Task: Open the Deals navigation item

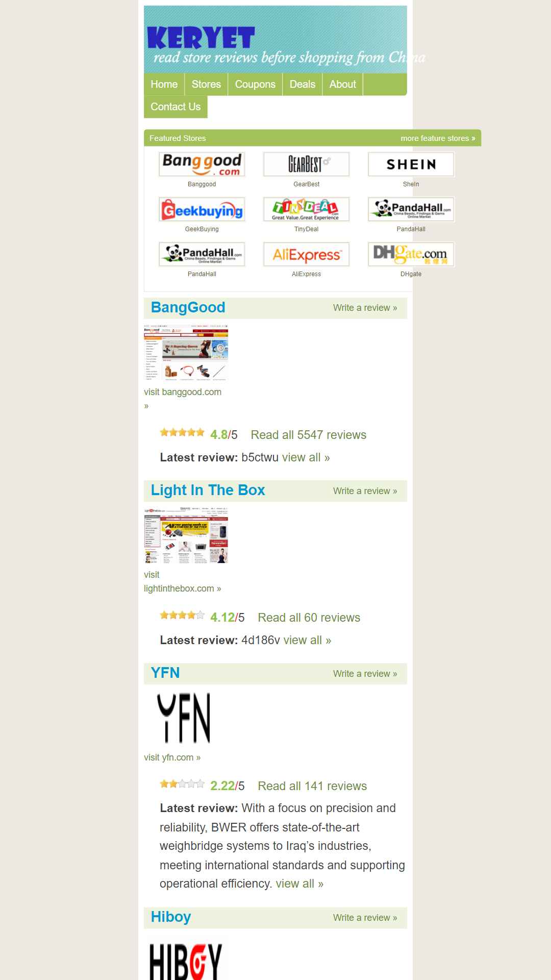Action: [303, 84]
